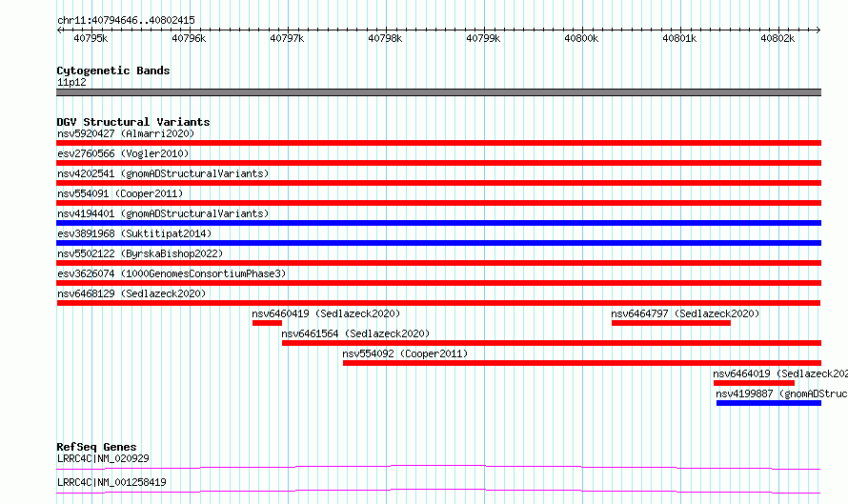Open the LRRC4C|NM_001258419 gene label
Image resolution: width=848 pixels, height=504 pixels.
111,482
